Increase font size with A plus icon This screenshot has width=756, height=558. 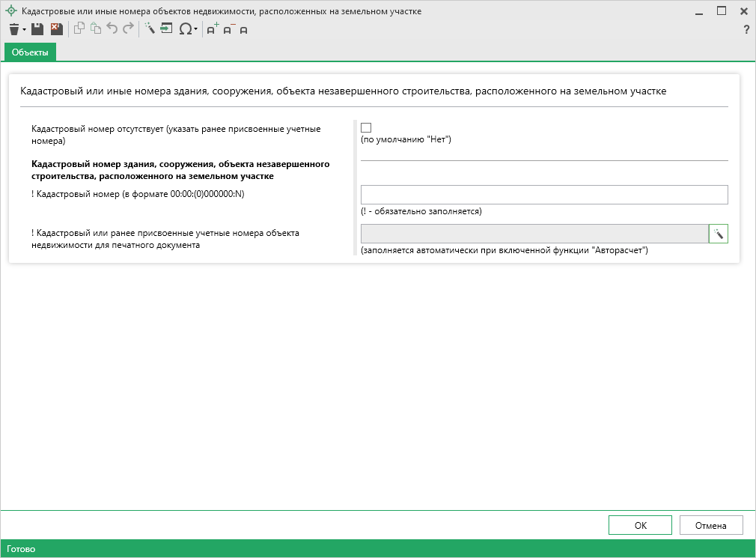213,29
